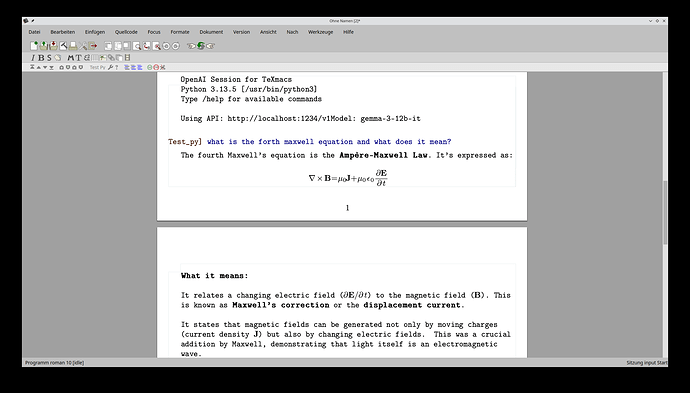This screenshot has height=393, width=690.
Task: Click the Save document icon with red arrow
Action: click(54, 46)
